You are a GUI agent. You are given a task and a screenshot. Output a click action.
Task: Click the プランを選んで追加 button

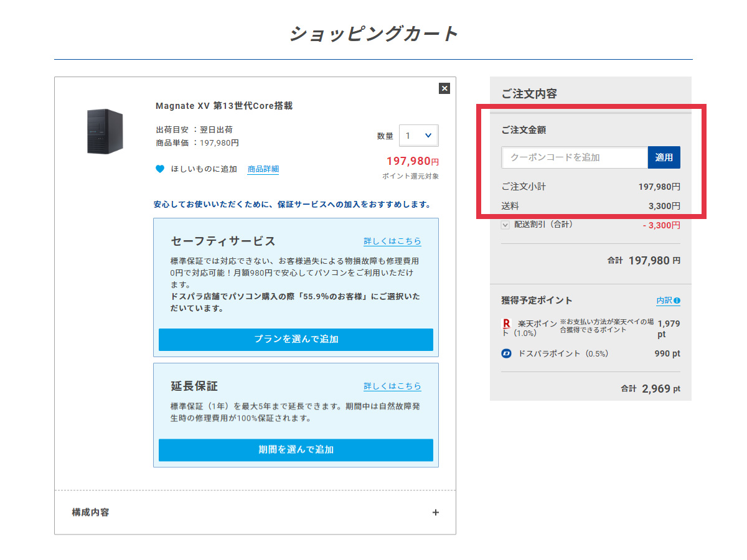296,340
